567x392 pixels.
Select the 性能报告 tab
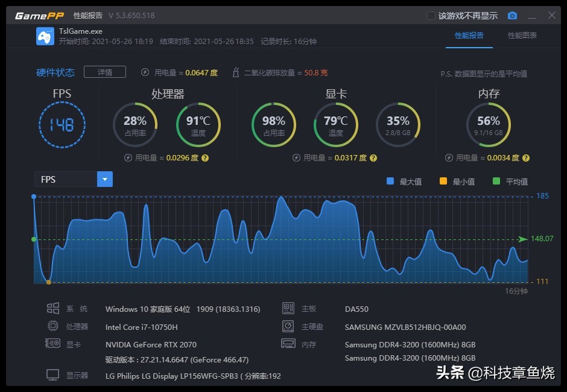click(x=470, y=36)
